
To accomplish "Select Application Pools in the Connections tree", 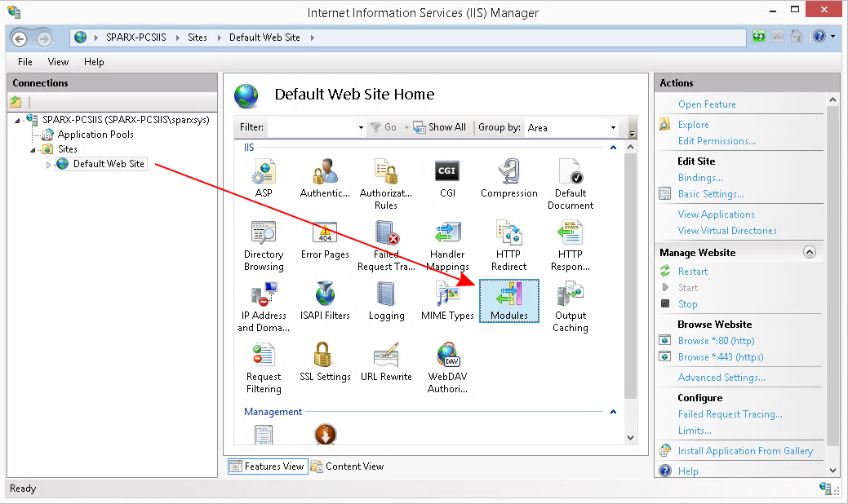I will point(95,135).
